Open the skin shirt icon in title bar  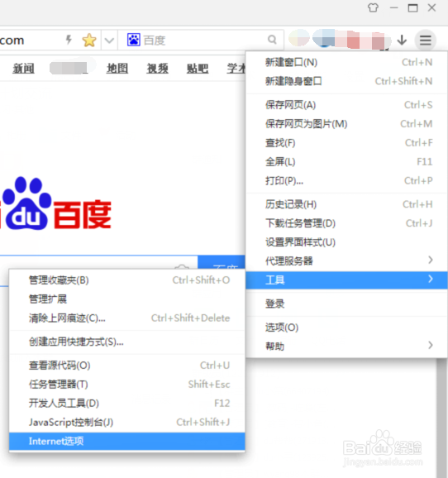tap(373, 7)
